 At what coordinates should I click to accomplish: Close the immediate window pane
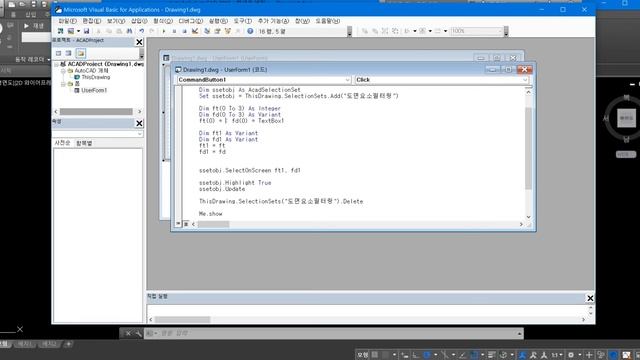(x=590, y=298)
